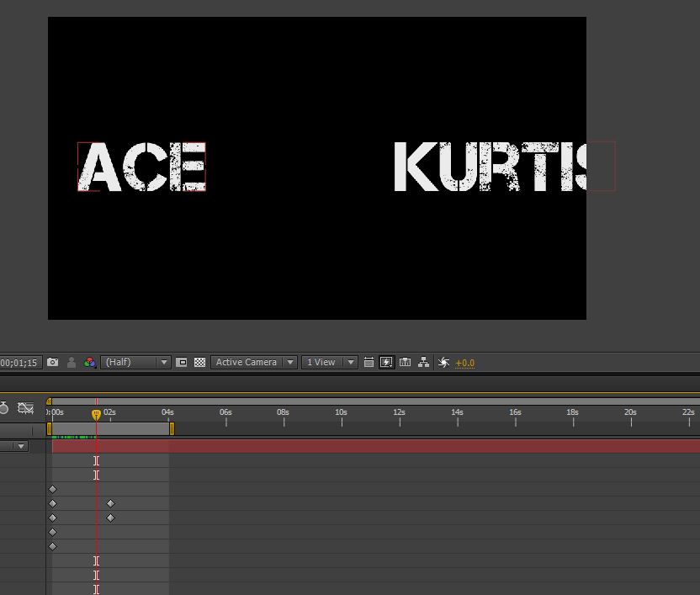
Task: Open the Graph Editor icon
Action: coord(25,408)
